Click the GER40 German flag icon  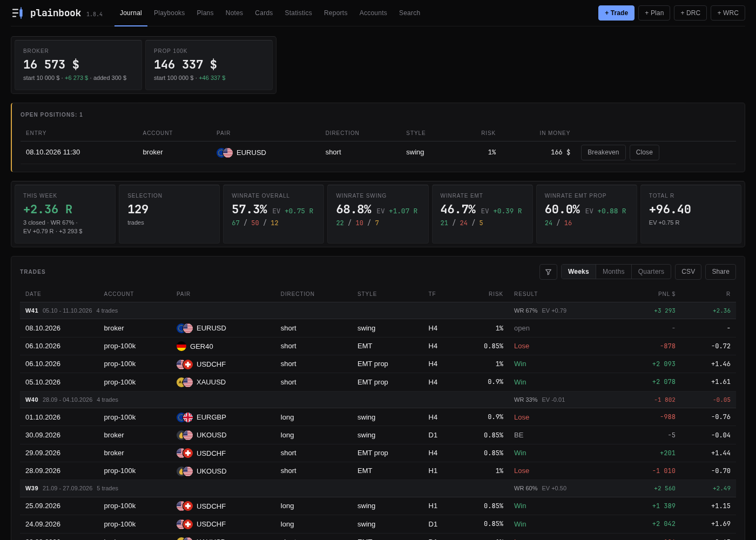(x=181, y=346)
